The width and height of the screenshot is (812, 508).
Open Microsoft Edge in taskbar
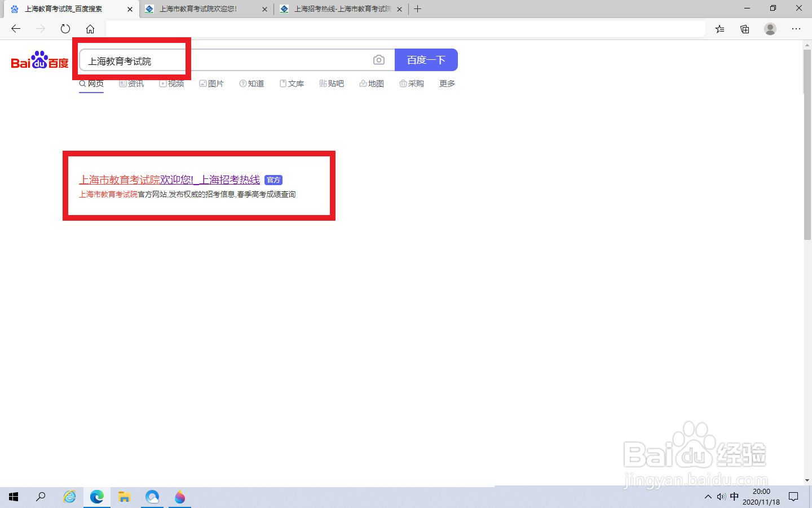tap(97, 497)
